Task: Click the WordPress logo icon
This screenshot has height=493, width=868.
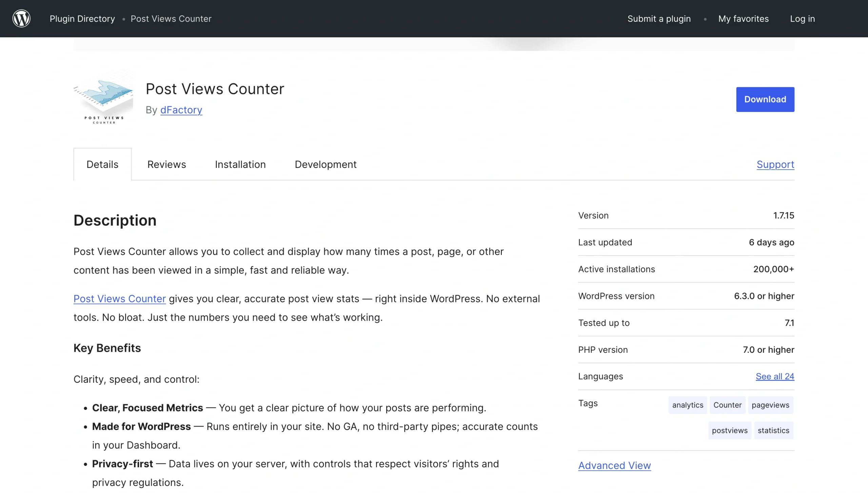Action: pos(21,18)
